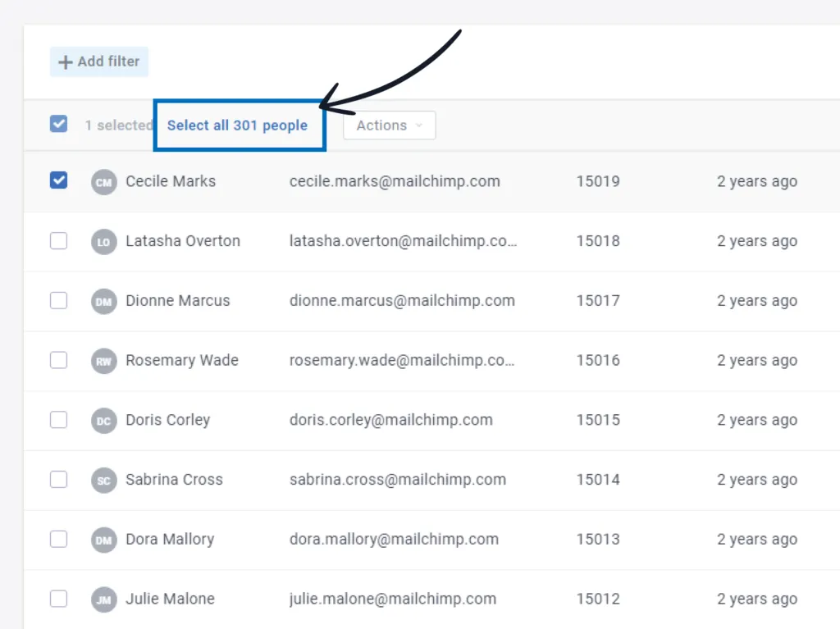Click the 1 selected count label
The width and height of the screenshot is (840, 629).
[119, 125]
